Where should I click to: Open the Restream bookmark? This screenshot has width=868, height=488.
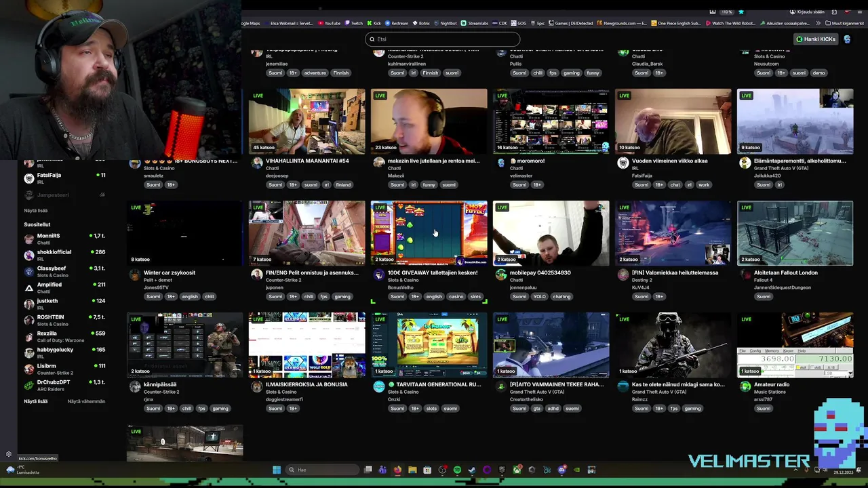point(397,23)
